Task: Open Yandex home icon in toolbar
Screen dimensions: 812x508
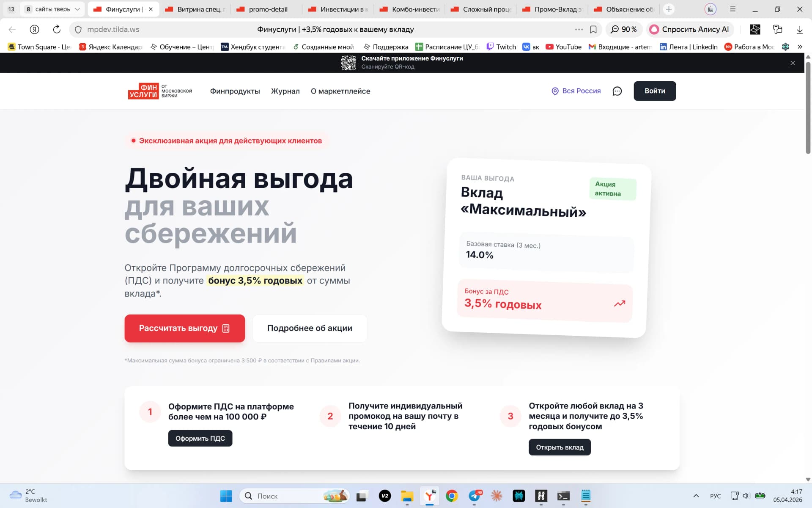Action: [x=35, y=29]
